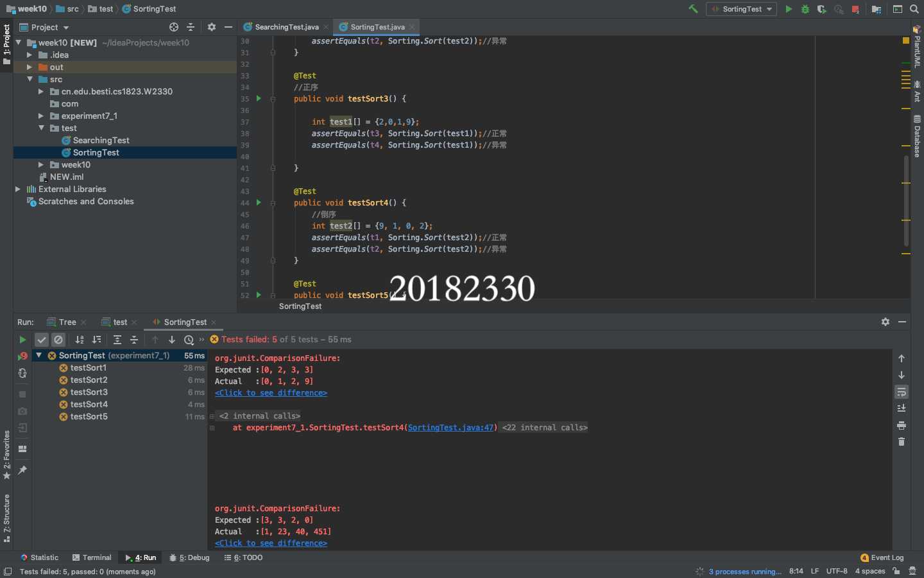Print the console output
The height and width of the screenshot is (578, 924).
[902, 425]
